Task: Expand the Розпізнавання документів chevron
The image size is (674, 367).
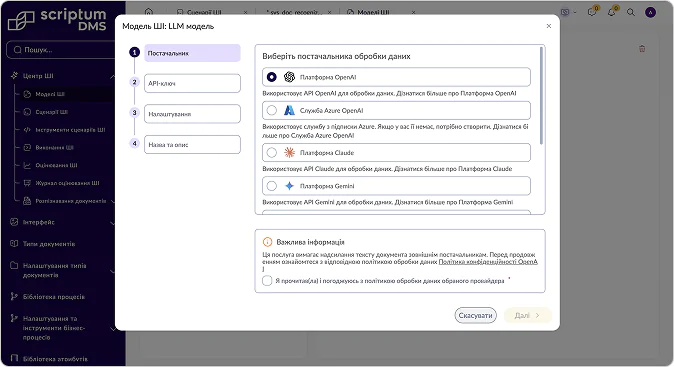Action: 112,201
